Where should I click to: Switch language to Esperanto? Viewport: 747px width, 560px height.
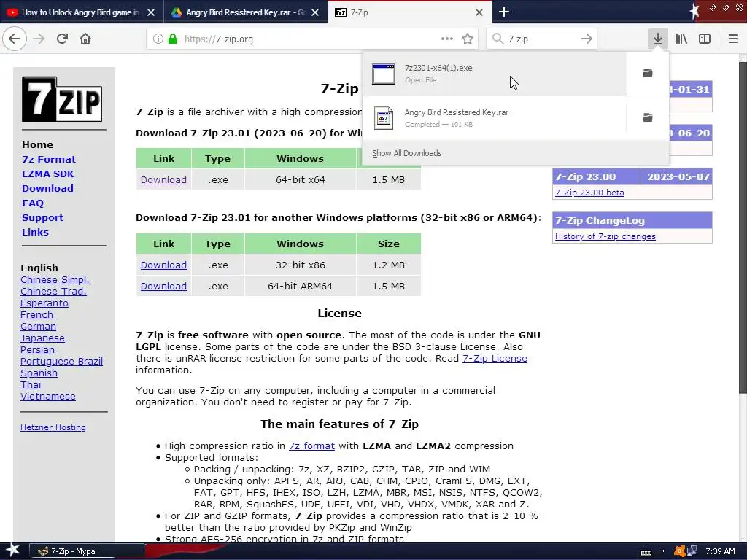[44, 303]
